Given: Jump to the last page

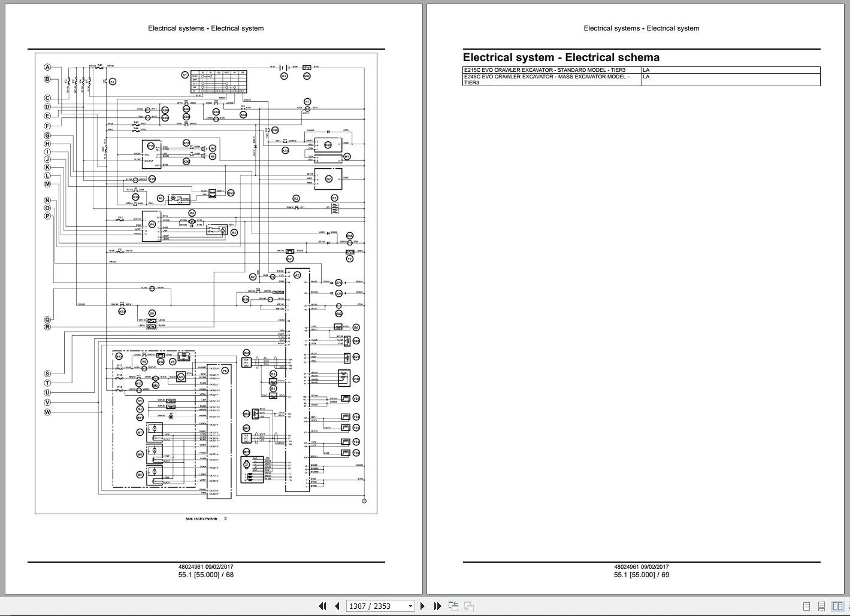Looking at the screenshot, I should pos(437,606).
